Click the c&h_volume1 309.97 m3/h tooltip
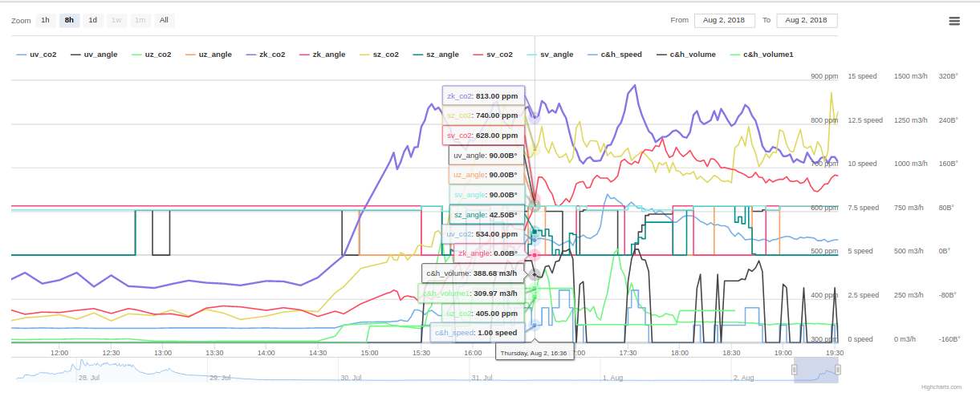Screen dimensions: 980x405 tap(471, 294)
